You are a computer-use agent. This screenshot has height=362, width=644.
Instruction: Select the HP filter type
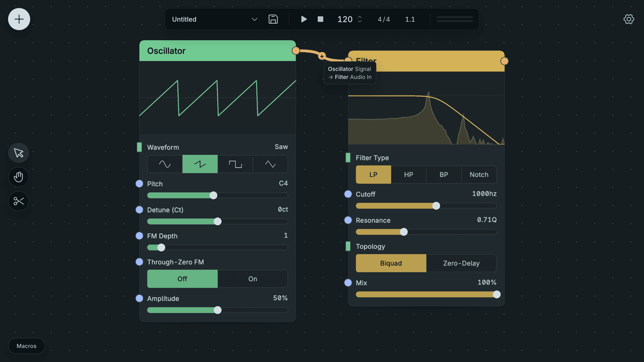[409, 175]
